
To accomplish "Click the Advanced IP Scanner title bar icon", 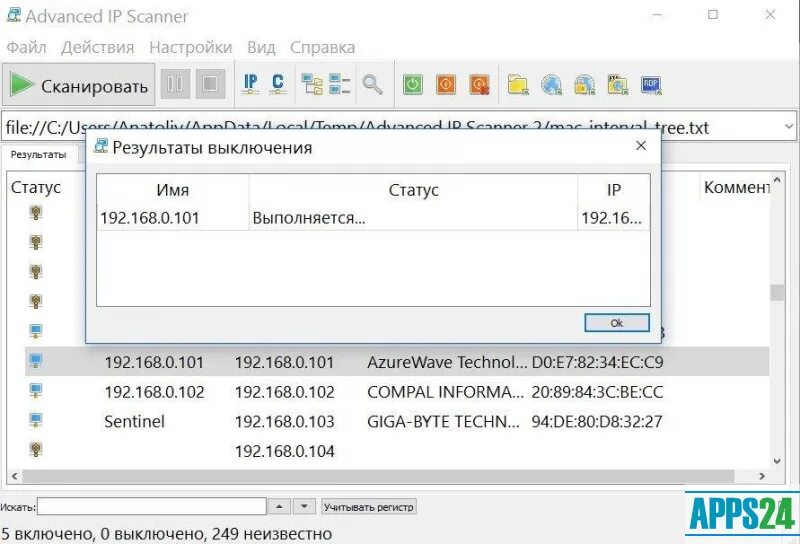I will point(14,15).
